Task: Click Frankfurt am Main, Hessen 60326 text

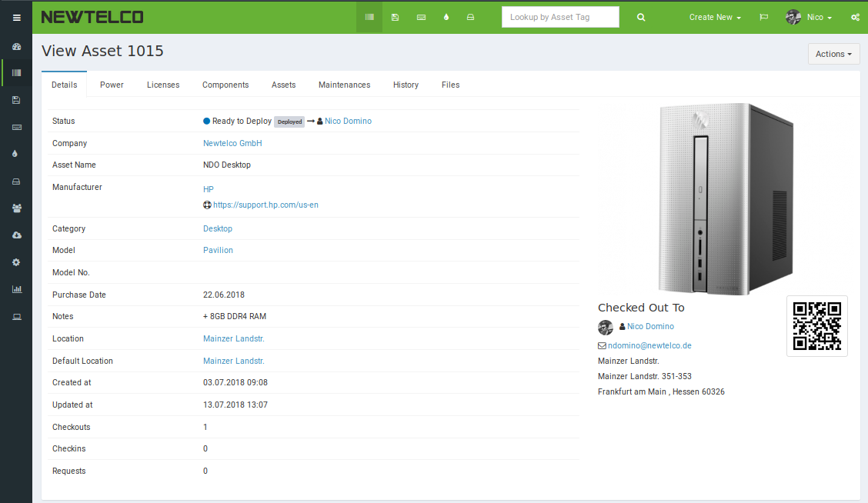Action: 661,391
